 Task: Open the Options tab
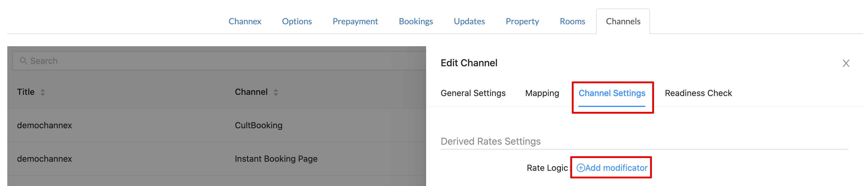point(297,21)
